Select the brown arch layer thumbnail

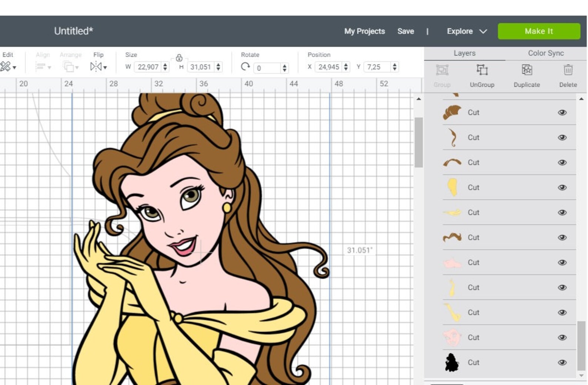click(x=452, y=162)
